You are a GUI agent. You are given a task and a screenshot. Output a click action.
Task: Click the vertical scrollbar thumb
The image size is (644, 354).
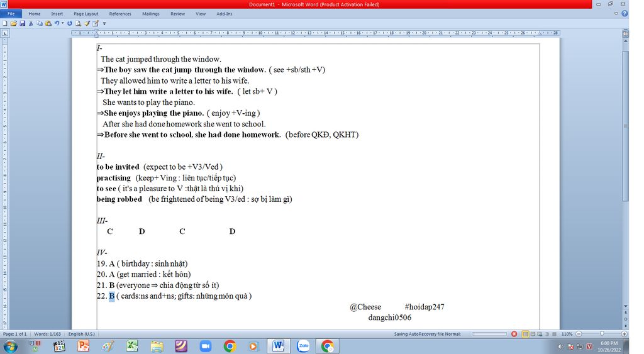pyautogui.click(x=626, y=125)
